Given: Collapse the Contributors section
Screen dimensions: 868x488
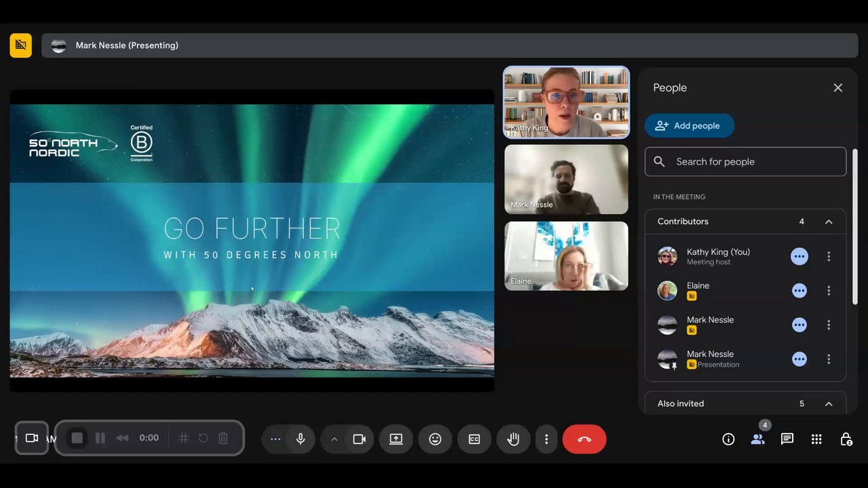Looking at the screenshot, I should pos(829,222).
